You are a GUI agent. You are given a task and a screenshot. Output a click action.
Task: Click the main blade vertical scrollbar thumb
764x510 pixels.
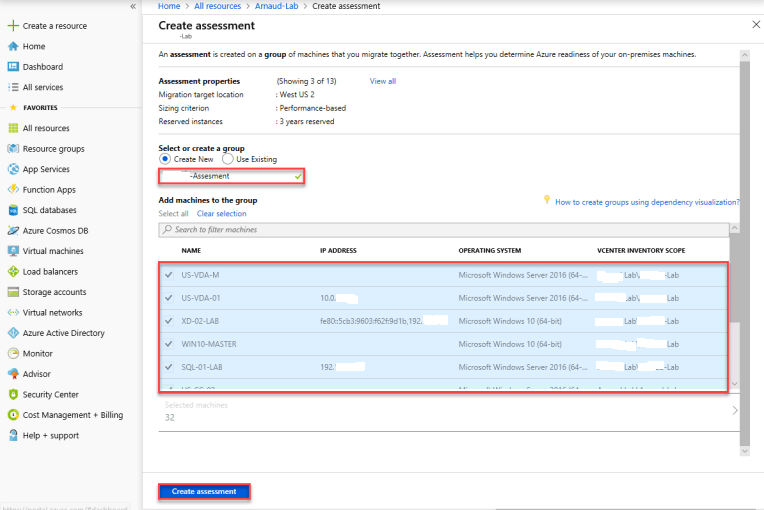click(x=745, y=253)
